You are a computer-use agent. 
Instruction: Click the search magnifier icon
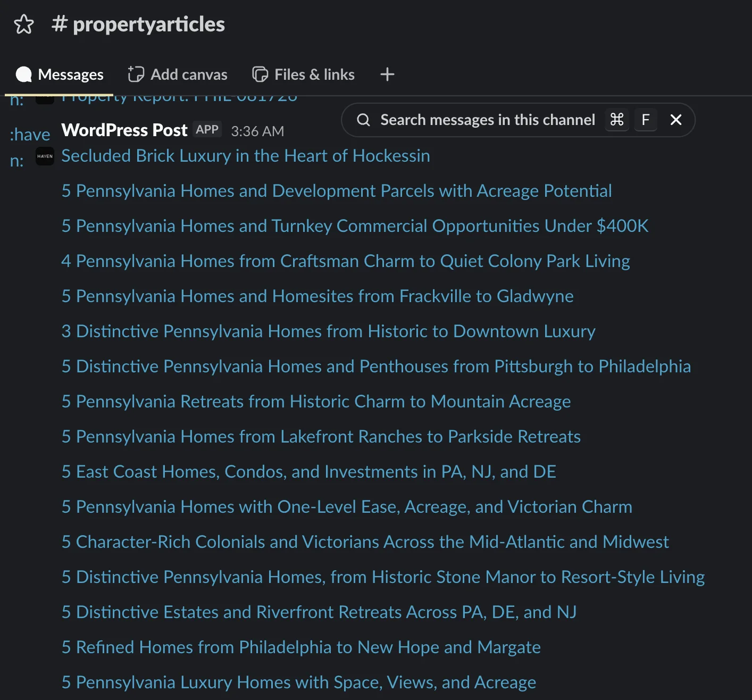[363, 120]
